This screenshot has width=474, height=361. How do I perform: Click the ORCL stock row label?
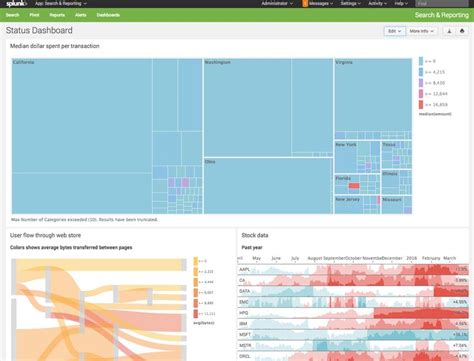pos(244,356)
